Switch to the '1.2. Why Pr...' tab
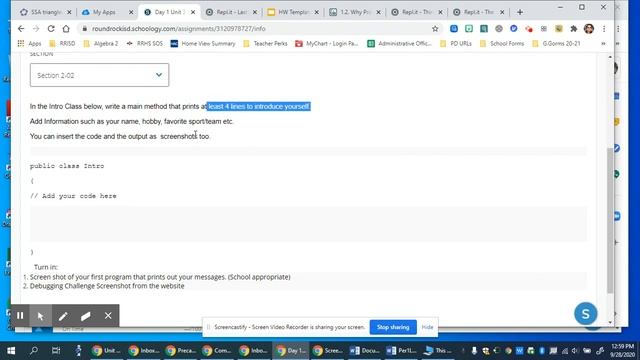Viewport: 640px width, 360px height. pyautogui.click(x=355, y=12)
